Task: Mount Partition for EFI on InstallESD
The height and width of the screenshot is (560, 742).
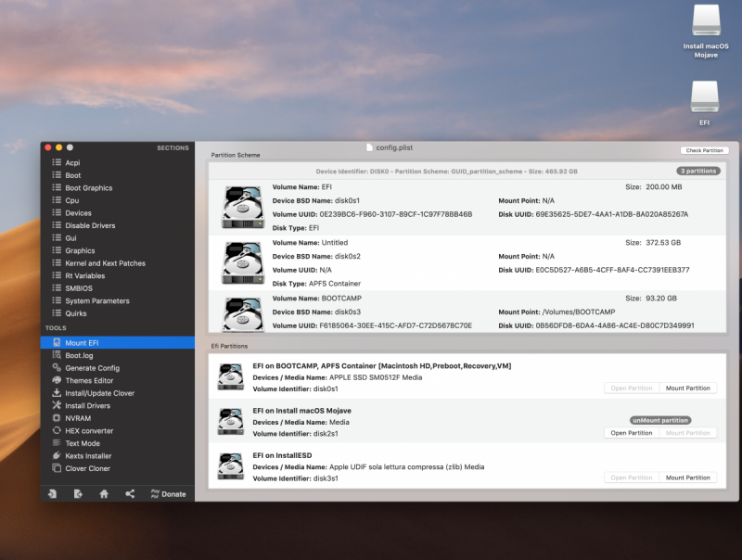Action: 687,477
